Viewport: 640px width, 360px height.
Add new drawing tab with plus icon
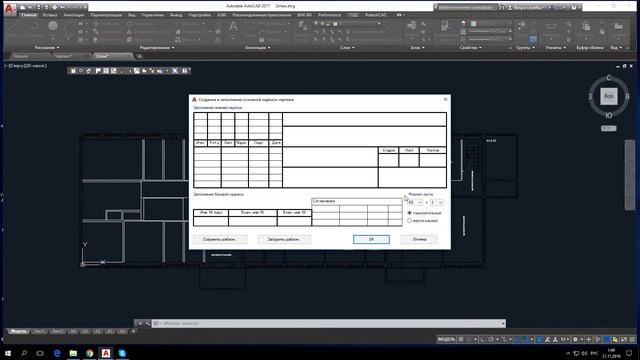(x=140, y=56)
